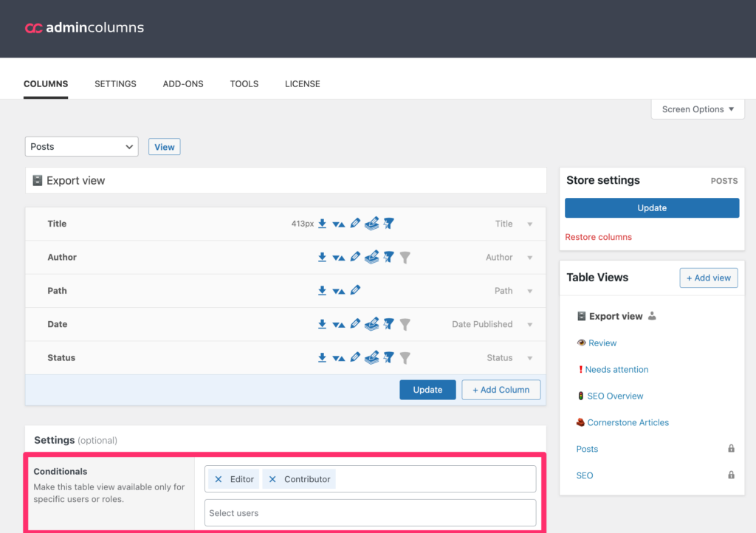
Task: Open the SEO Overview table view
Action: pos(615,396)
